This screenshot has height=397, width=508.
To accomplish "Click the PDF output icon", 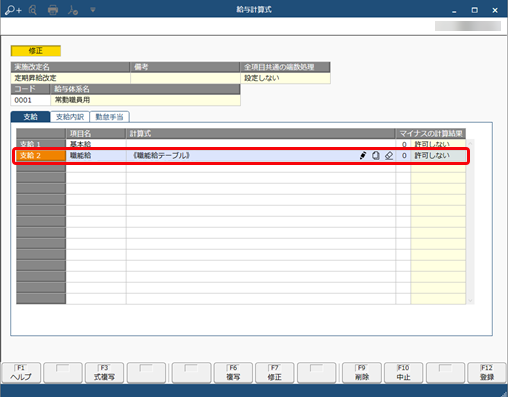I will click(x=72, y=10).
